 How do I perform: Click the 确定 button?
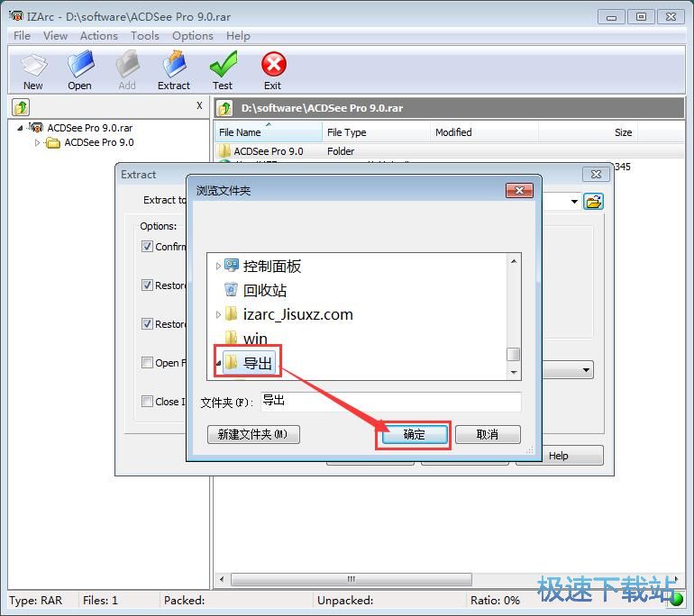click(x=415, y=434)
